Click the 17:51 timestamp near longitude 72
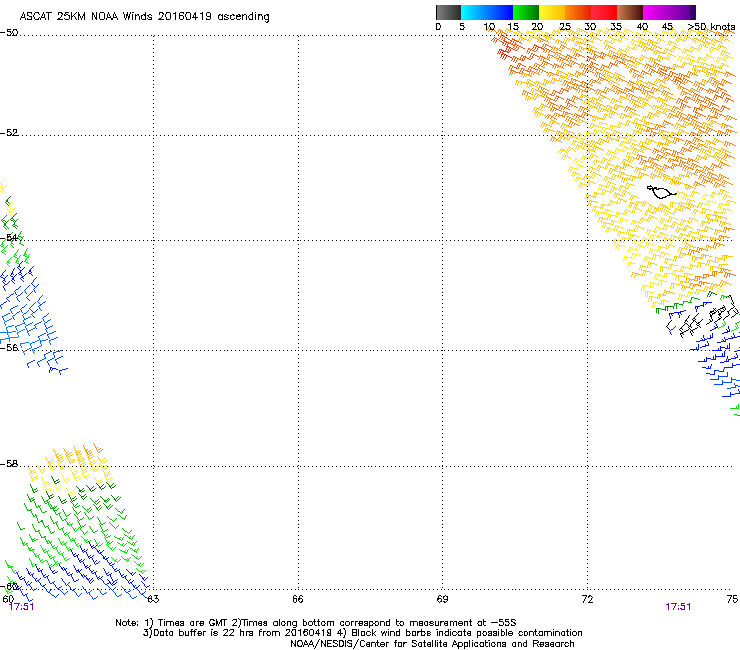This screenshot has width=740, height=650. pyautogui.click(x=678, y=607)
